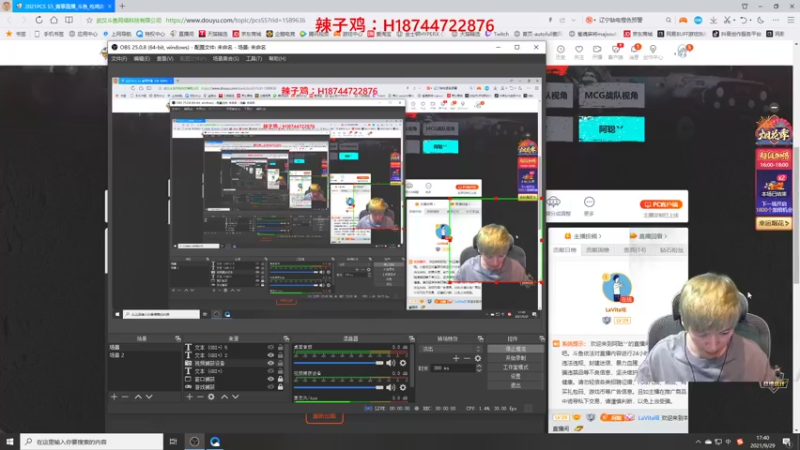Image resolution: width=800 pixels, height=450 pixels.
Task: Open the scene transition type dropdown
Action: [451, 349]
